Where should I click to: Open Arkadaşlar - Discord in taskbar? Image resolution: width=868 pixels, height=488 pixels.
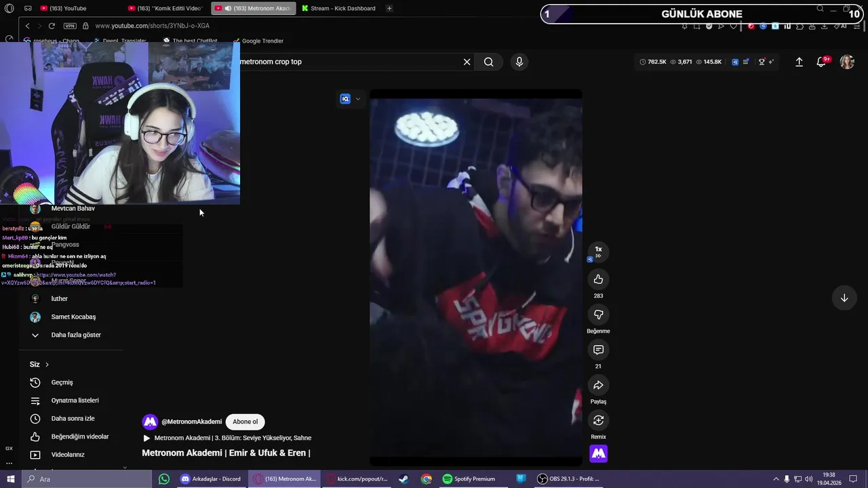(x=211, y=479)
